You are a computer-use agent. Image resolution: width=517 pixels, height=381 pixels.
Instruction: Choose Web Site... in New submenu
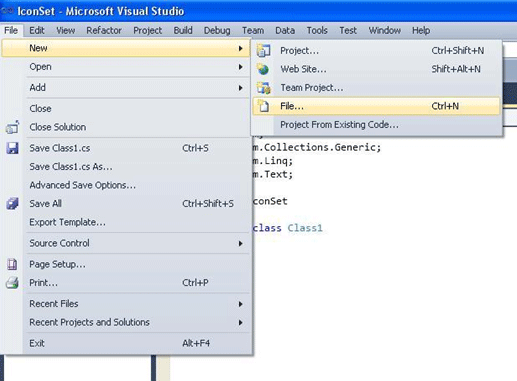(x=377, y=69)
